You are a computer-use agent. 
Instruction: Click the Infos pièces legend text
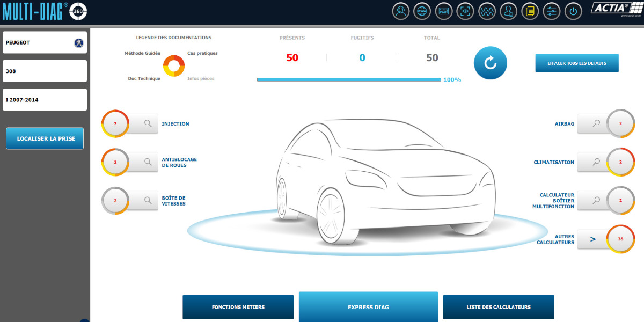click(201, 78)
